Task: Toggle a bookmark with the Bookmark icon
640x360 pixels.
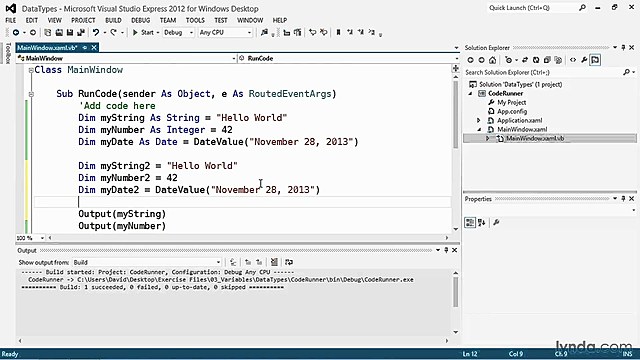Action: [338, 32]
